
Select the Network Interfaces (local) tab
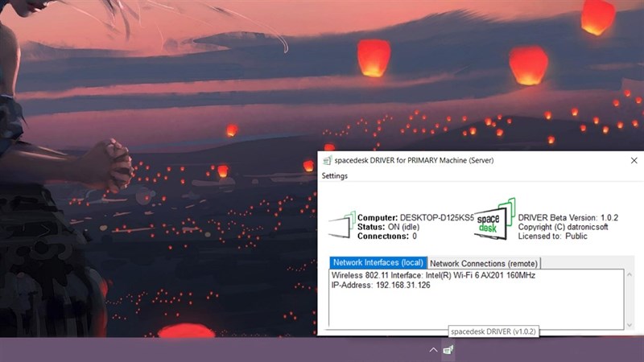click(378, 263)
